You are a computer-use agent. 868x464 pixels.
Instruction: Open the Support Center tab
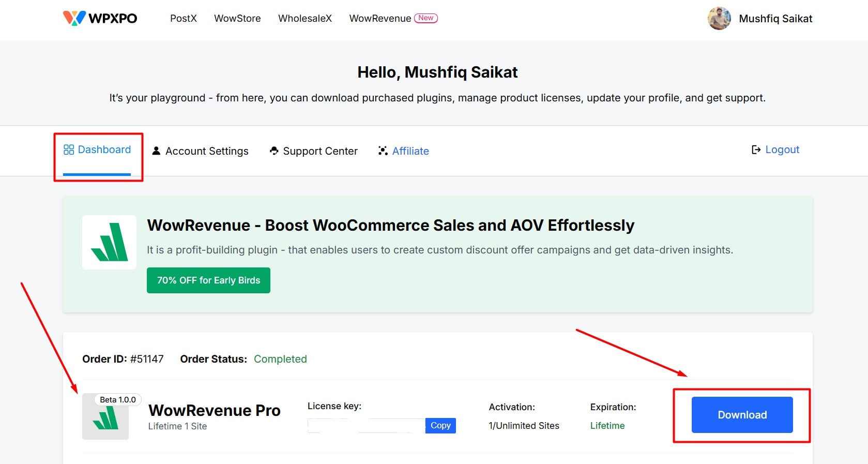314,151
